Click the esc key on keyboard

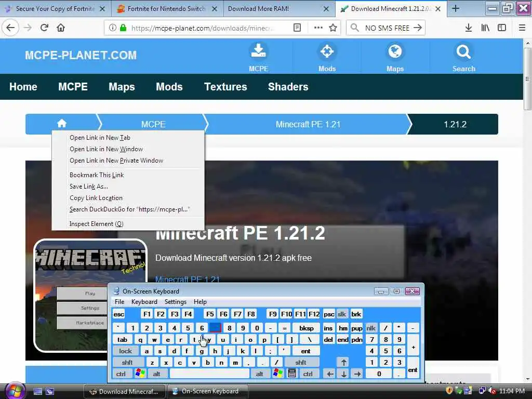point(119,314)
